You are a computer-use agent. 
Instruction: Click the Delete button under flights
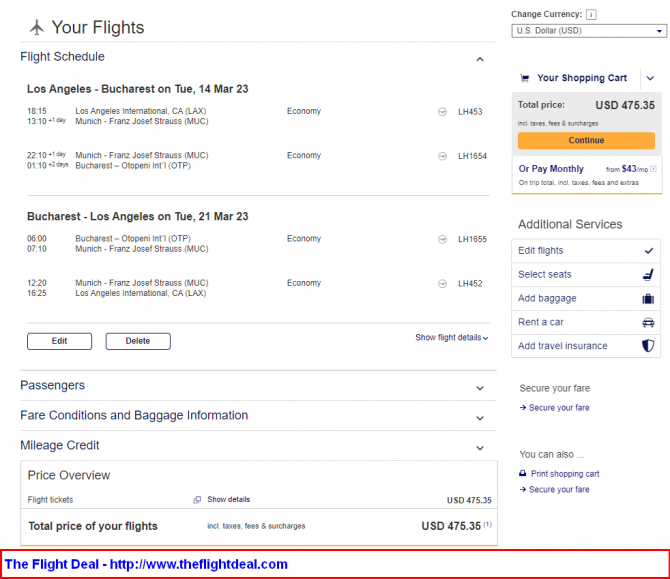(x=138, y=341)
